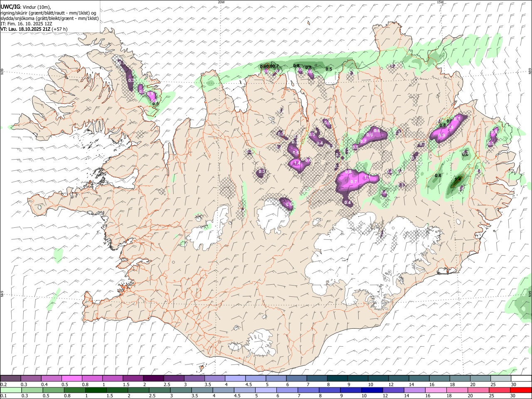Select the lower legend swatch labeled 3.5
532x399 pixels.
coord(202,390)
